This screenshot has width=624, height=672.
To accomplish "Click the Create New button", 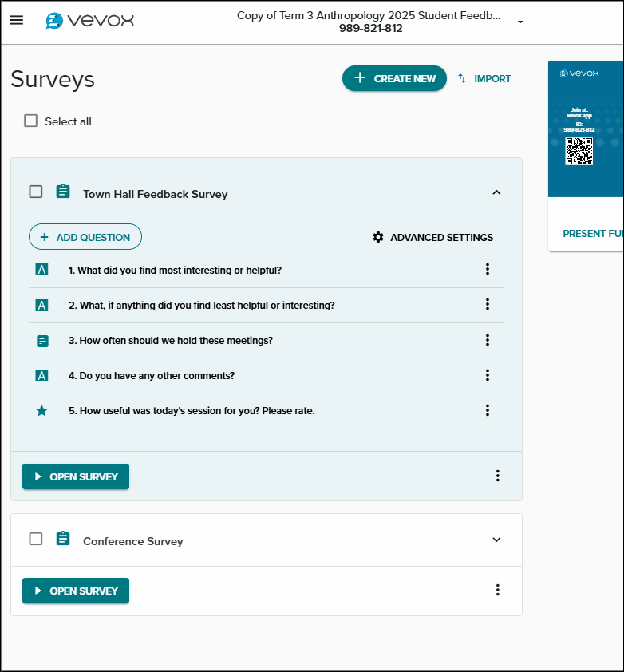I will (x=394, y=78).
